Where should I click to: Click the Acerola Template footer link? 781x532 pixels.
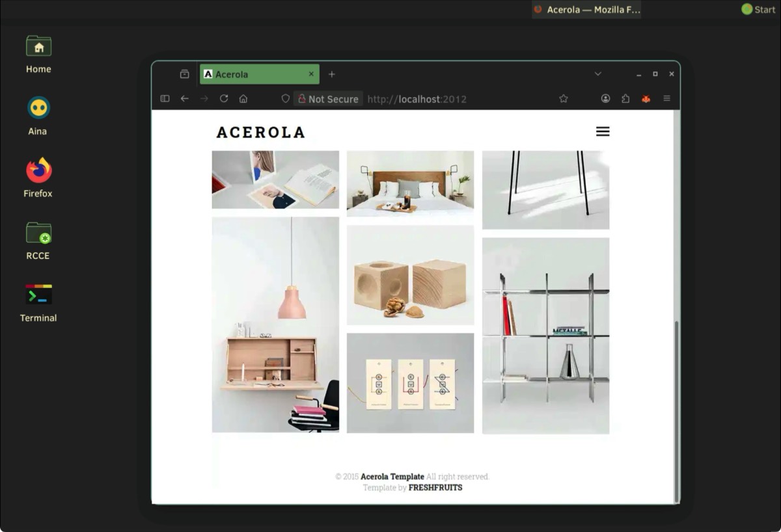point(392,477)
